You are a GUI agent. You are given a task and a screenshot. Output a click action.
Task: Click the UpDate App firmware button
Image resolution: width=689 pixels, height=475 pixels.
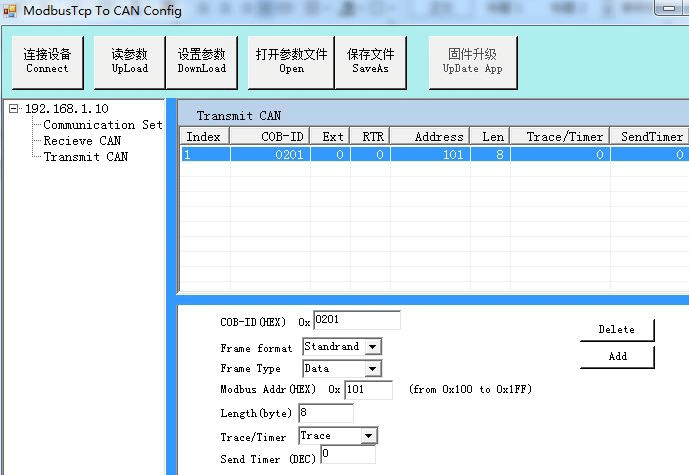(x=472, y=62)
